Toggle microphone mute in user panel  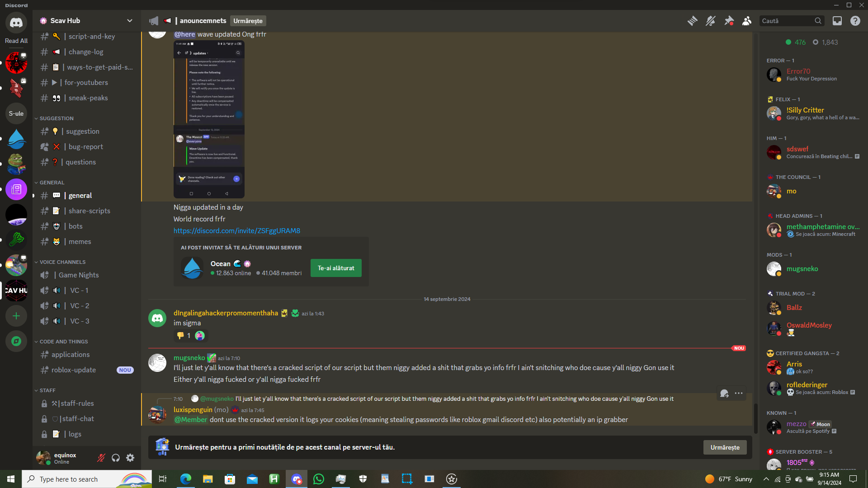[x=101, y=458]
